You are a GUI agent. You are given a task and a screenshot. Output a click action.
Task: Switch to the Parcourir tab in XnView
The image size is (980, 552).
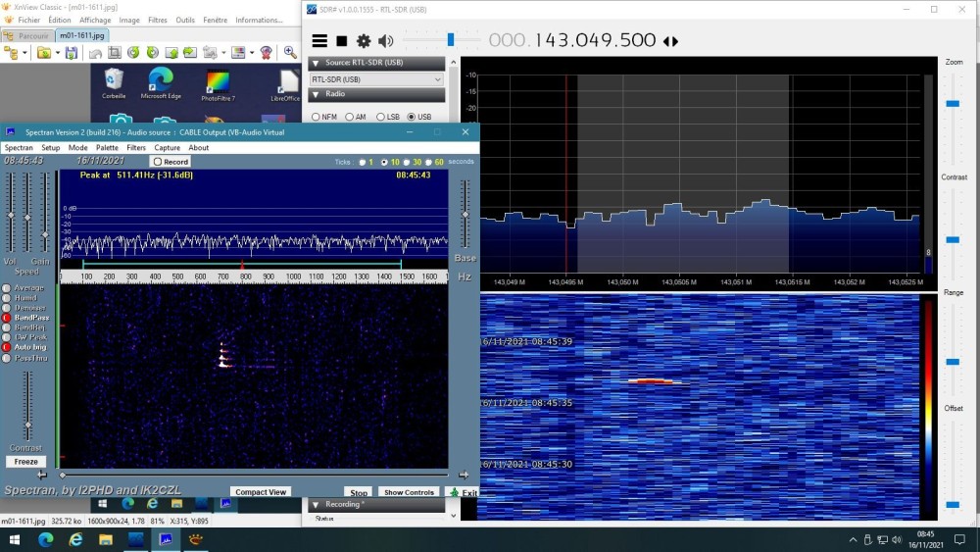click(27, 36)
